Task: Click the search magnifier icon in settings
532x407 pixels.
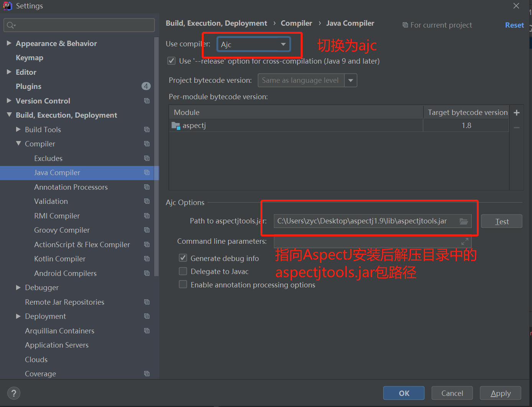Action: click(11, 25)
